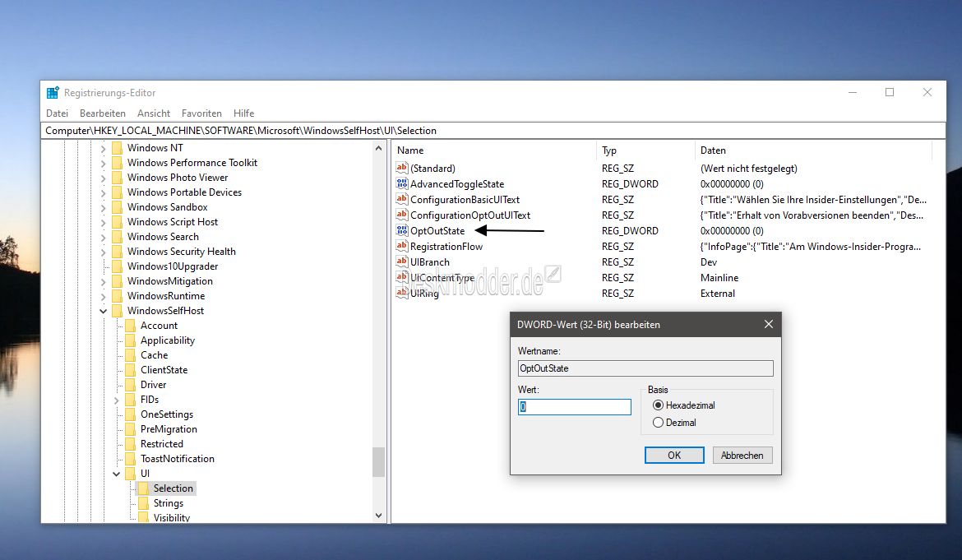Click the folder icon of Account key
The height and width of the screenshot is (560, 962).
130,326
